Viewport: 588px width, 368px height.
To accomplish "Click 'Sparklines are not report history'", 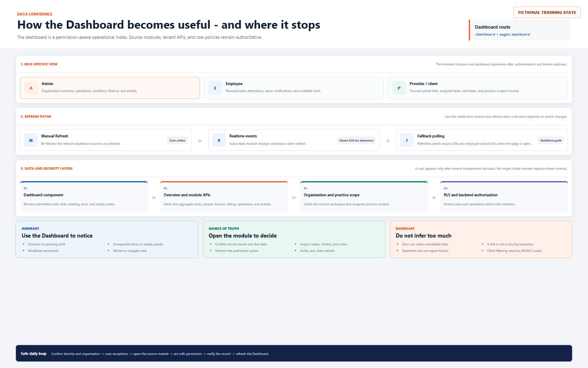I will click(425, 251).
